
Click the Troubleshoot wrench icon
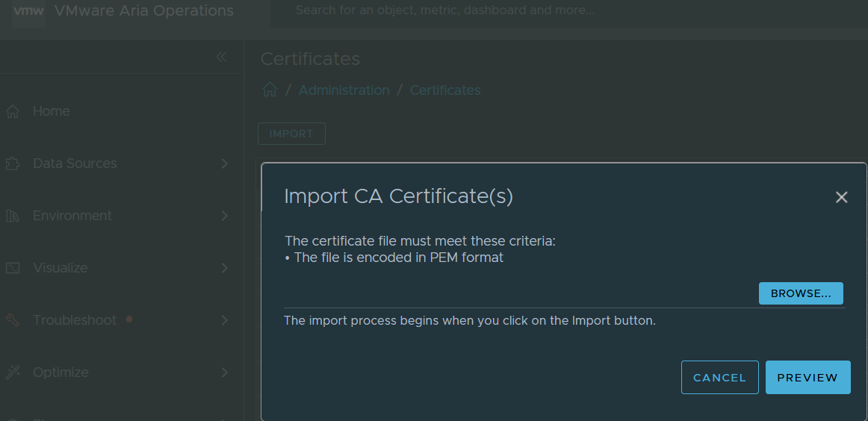point(12,320)
